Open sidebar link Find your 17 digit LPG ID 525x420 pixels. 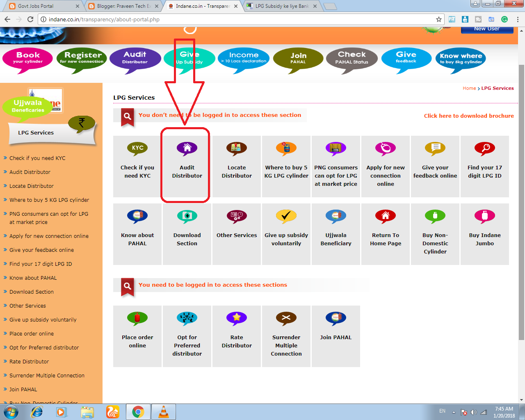[41, 264]
